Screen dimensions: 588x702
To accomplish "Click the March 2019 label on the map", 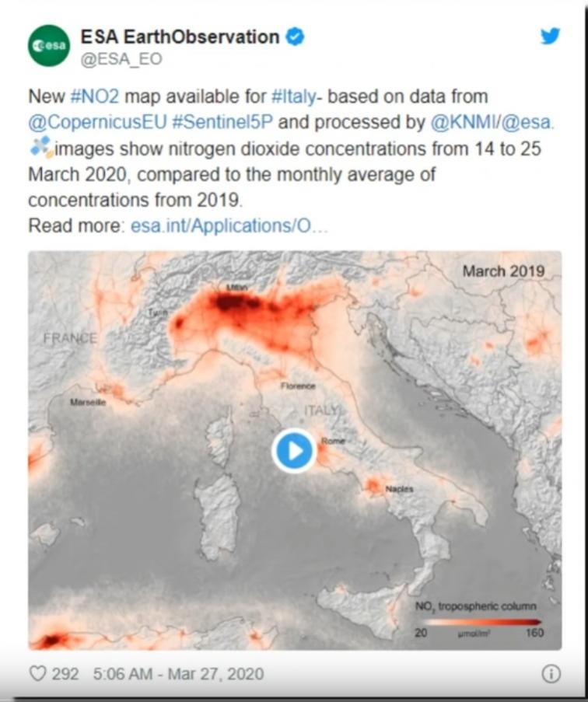I will click(x=503, y=271).
